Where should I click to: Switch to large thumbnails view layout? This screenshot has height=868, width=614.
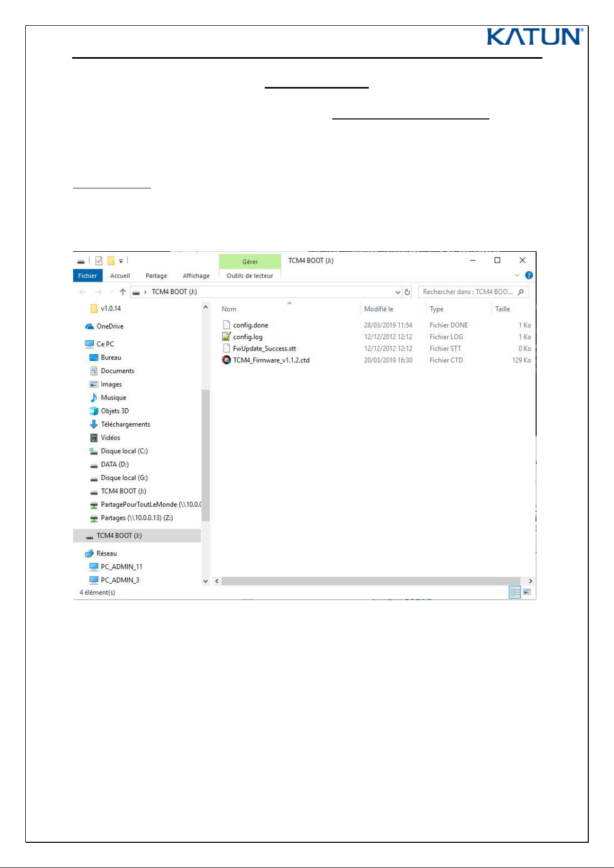[527, 593]
